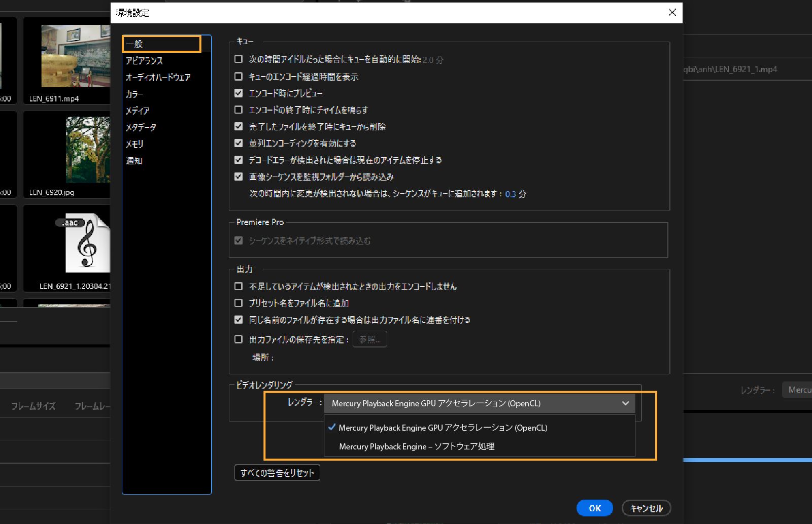Viewport: 812px width, 524px height.
Task: Switch to the アピアランス settings category
Action: point(145,60)
